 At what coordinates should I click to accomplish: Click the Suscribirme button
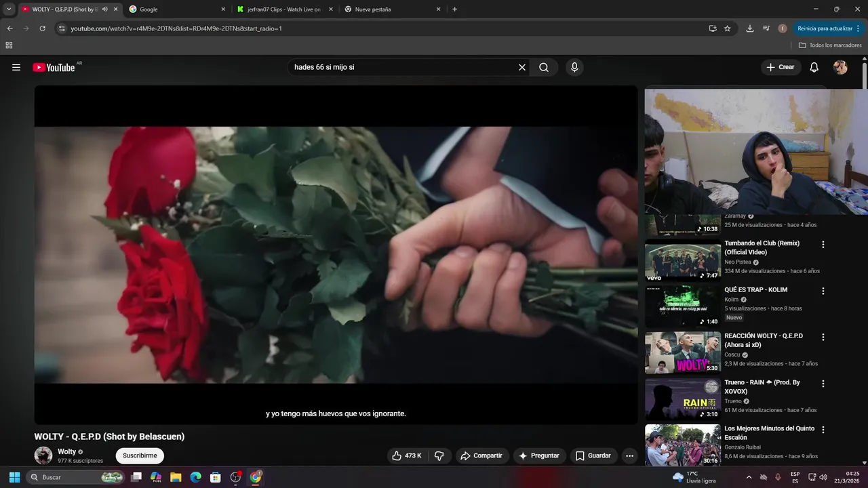(x=140, y=455)
